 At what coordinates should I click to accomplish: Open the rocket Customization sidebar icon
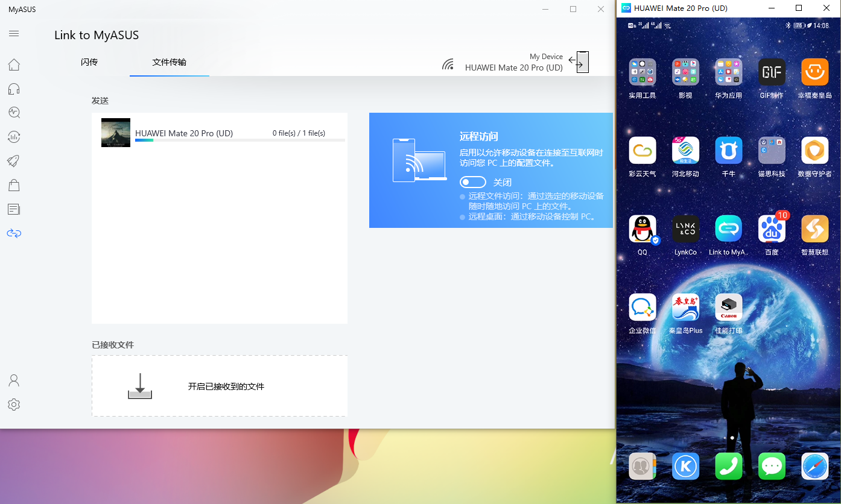pyautogui.click(x=14, y=160)
